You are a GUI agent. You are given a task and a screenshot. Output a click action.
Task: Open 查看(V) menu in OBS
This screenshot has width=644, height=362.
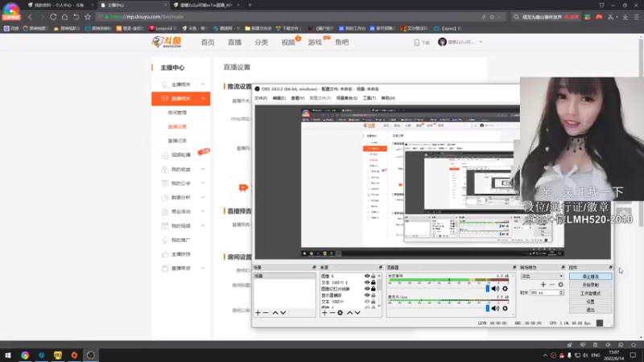tap(298, 98)
